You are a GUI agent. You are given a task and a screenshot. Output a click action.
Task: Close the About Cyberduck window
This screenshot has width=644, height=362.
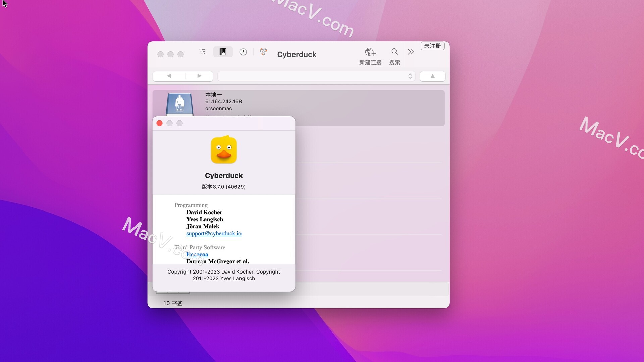(x=160, y=123)
